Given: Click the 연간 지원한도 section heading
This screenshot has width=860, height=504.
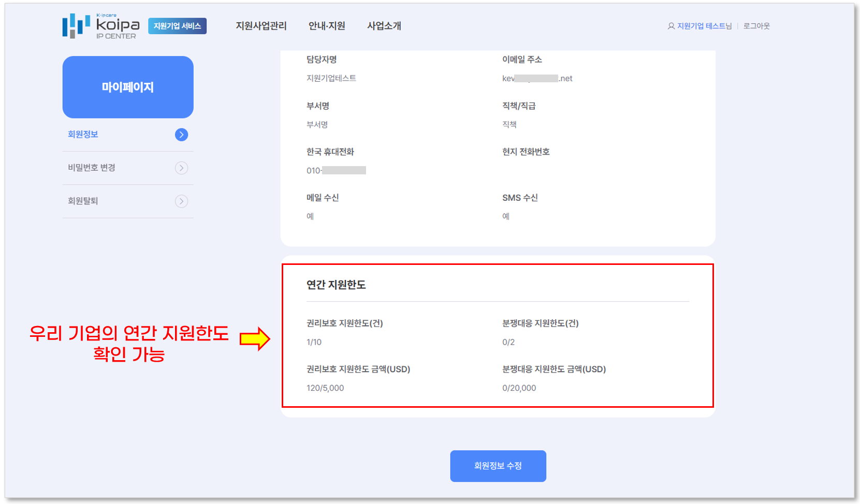Looking at the screenshot, I should (x=336, y=285).
